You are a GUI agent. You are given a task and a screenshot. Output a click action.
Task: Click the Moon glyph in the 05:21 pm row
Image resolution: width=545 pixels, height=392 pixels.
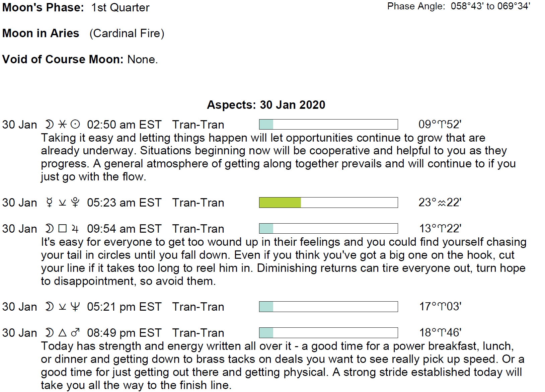point(49,307)
